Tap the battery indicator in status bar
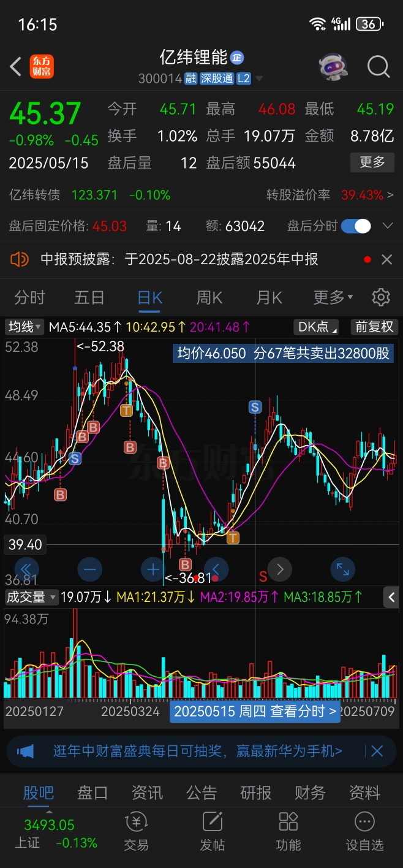 [370, 24]
